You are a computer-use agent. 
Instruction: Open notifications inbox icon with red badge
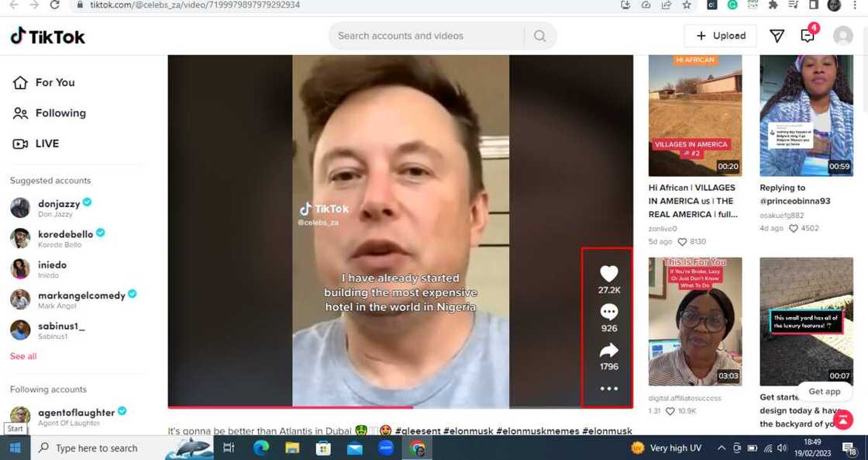[x=808, y=35]
